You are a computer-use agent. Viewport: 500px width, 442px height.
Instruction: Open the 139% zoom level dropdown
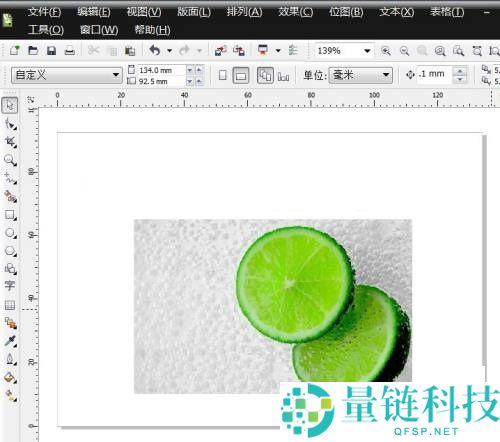(367, 51)
